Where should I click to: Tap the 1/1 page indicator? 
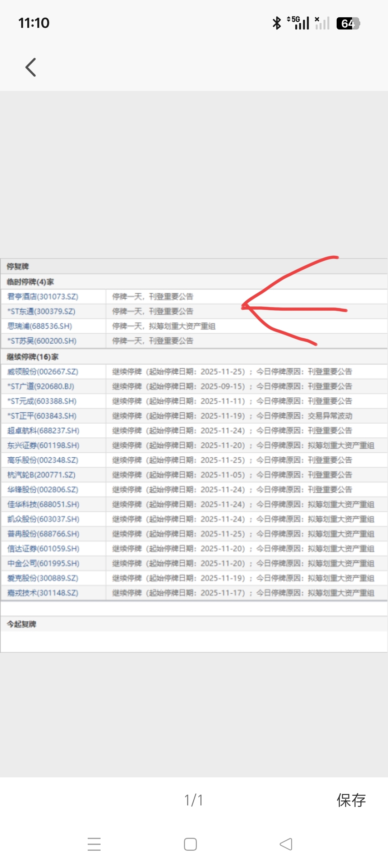coord(194,800)
